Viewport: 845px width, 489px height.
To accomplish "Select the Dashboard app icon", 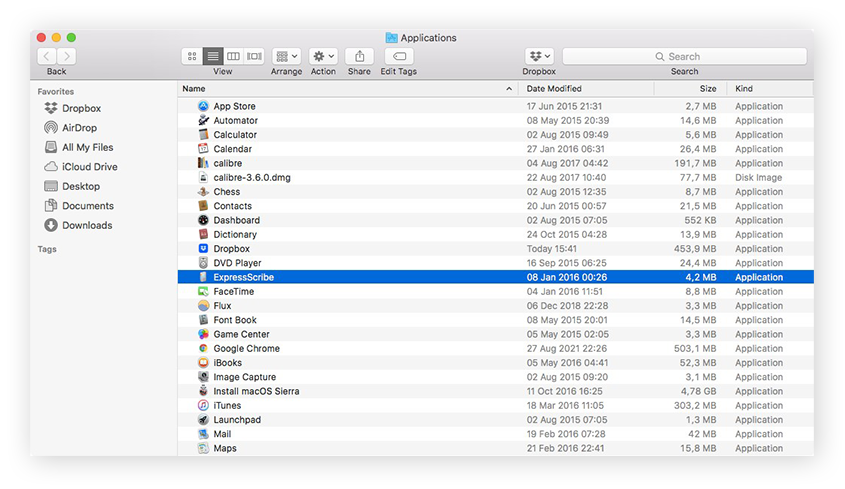I will [203, 220].
